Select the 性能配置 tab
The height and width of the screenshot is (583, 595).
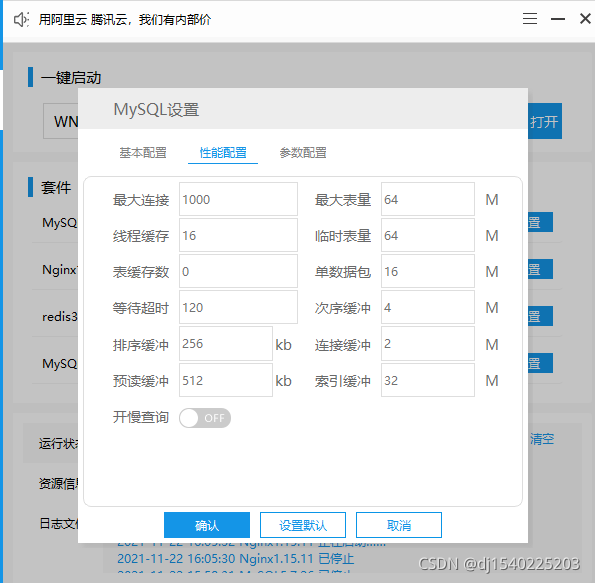tap(223, 153)
